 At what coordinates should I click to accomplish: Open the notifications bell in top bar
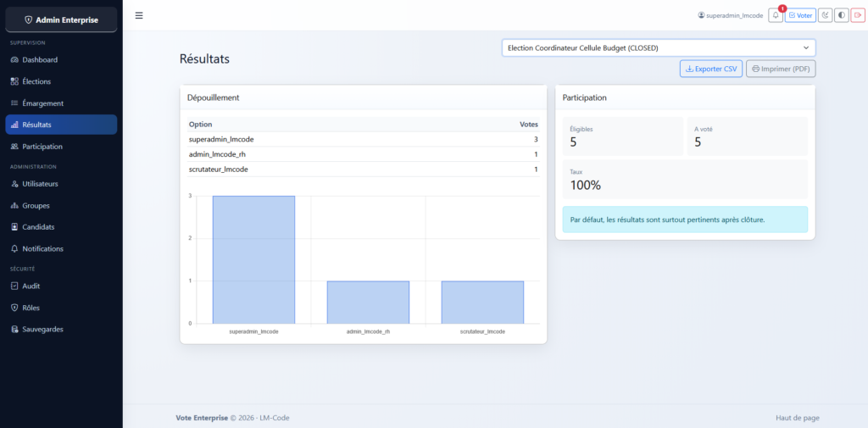click(776, 15)
